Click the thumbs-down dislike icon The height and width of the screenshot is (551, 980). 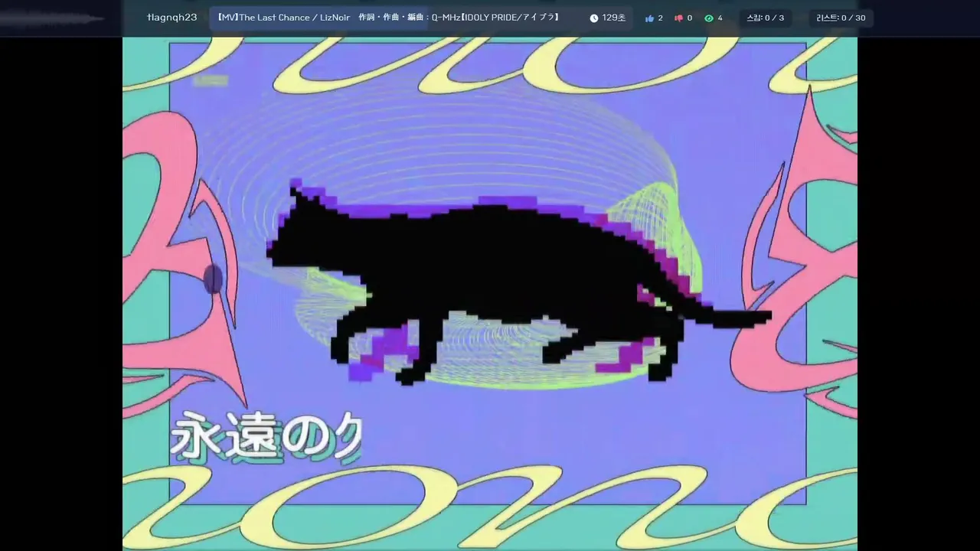[678, 18]
